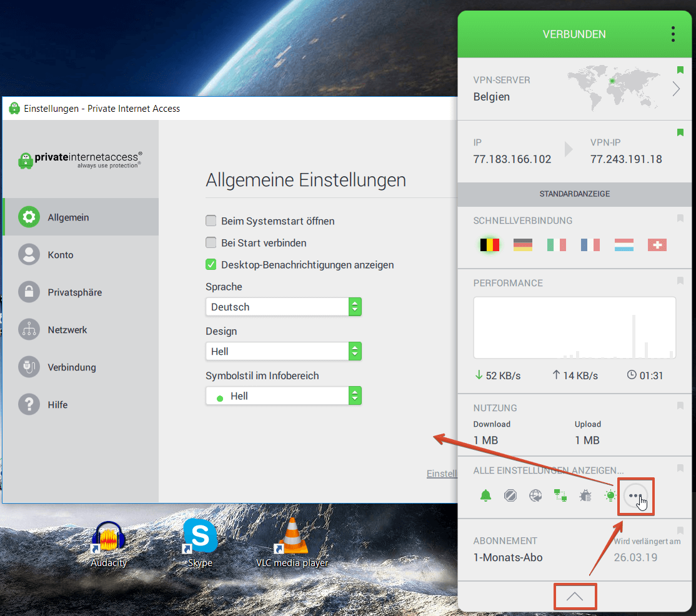Click the renewal date 26.03.19
Screen dimensions: 696x616
click(x=635, y=557)
